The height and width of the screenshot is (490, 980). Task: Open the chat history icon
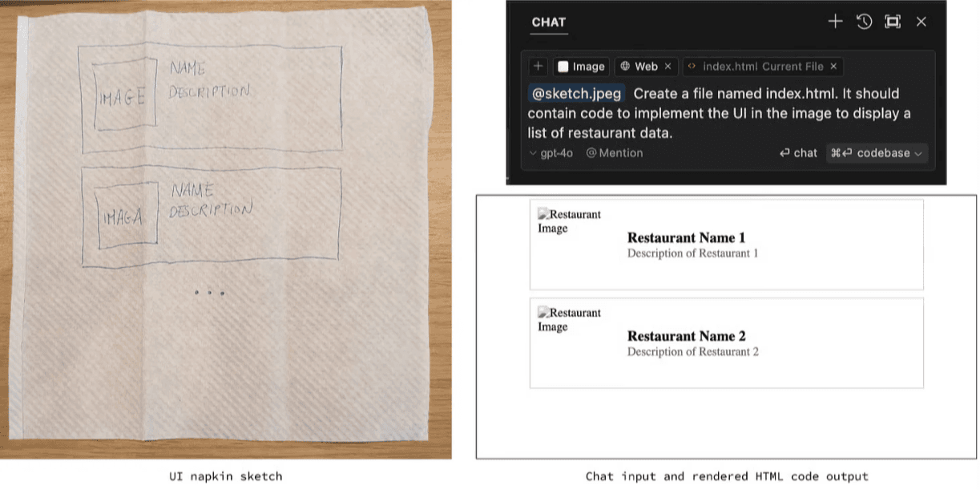[864, 22]
